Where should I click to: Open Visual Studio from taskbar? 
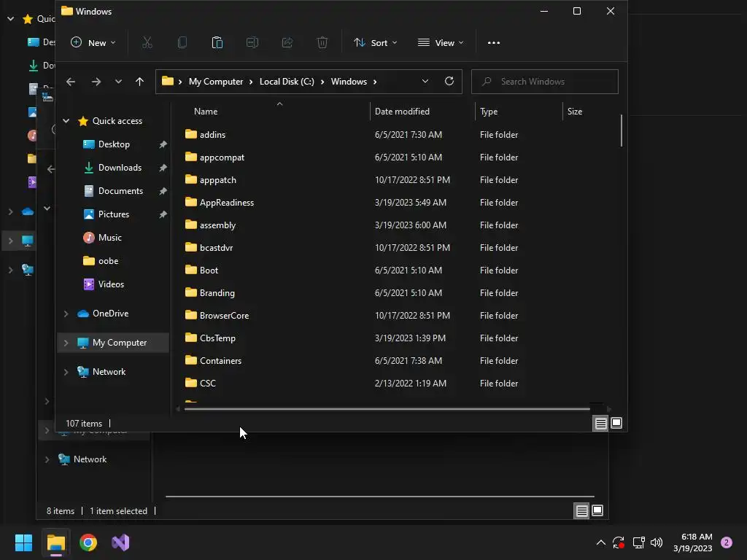pyautogui.click(x=120, y=542)
